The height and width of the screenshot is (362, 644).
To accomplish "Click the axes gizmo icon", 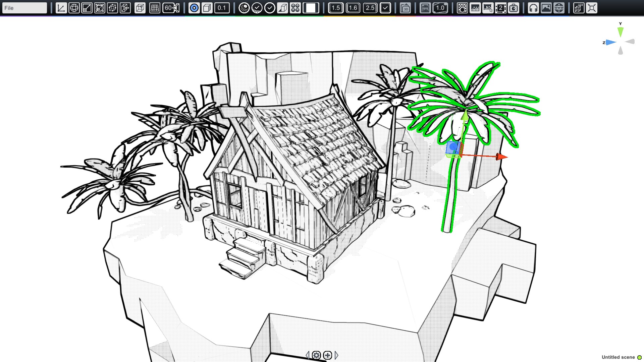I will (61, 8).
